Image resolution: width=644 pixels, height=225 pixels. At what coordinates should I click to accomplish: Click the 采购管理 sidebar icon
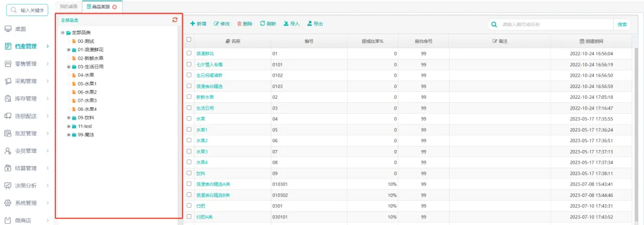click(x=7, y=81)
